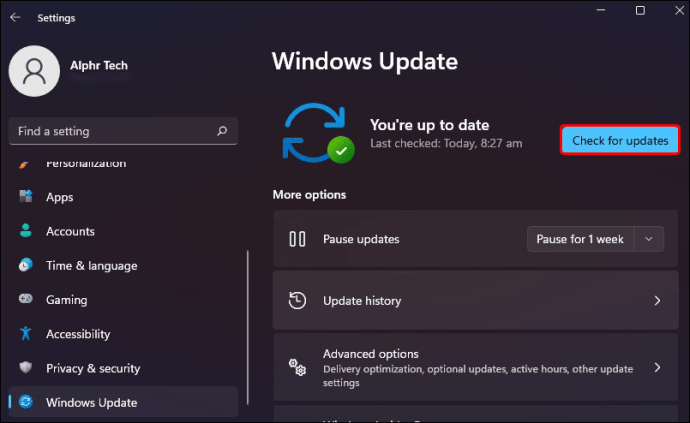690x423 pixels.
Task: Open the Apps settings page
Action: tap(123, 197)
